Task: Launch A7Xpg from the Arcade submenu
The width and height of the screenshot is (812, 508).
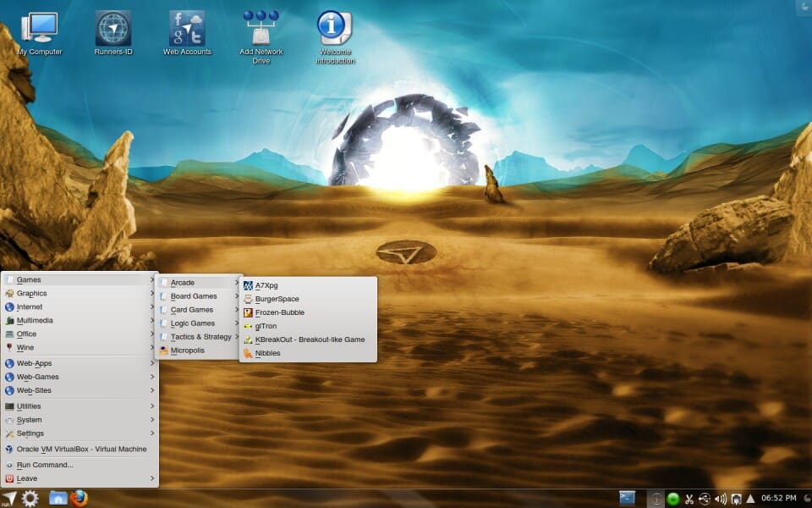Action: point(308,285)
